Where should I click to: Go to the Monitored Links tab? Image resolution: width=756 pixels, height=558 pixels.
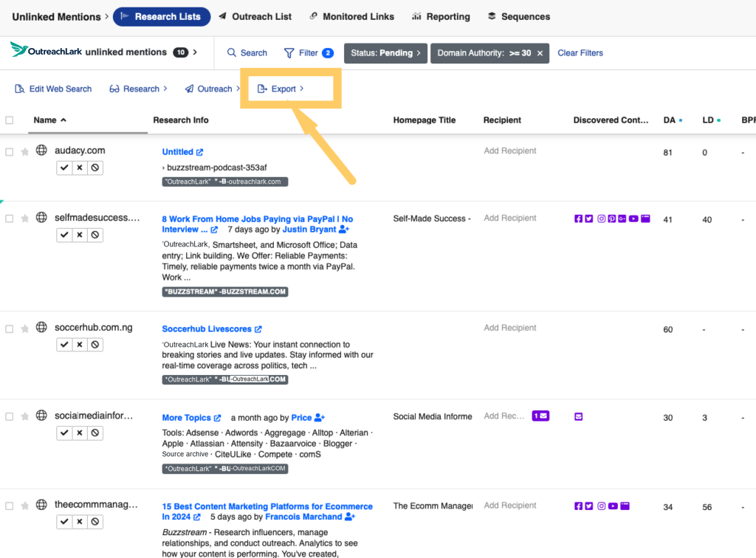[x=352, y=16]
